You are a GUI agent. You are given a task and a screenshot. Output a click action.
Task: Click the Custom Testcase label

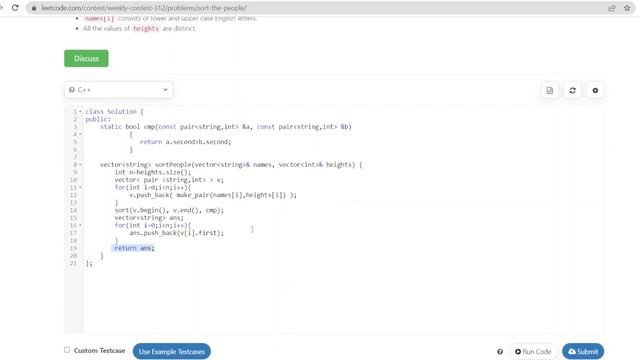[x=99, y=351]
